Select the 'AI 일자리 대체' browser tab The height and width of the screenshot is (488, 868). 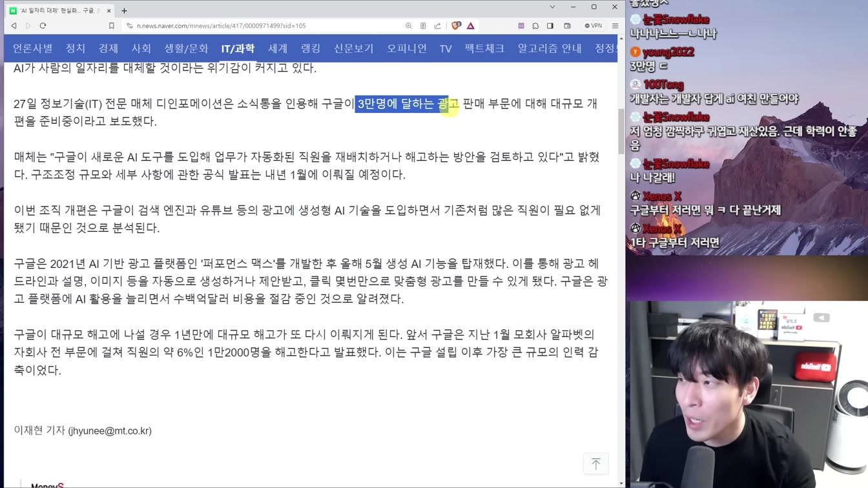coord(61,10)
